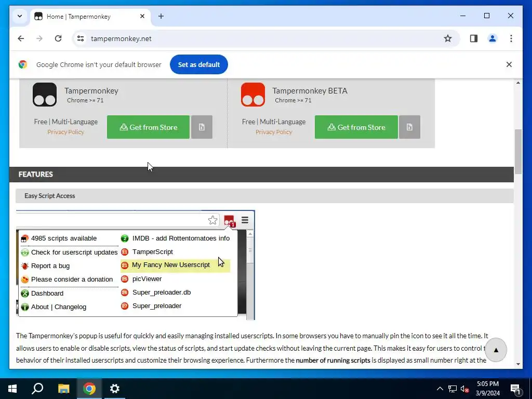Show hidden system tray icons
The width and height of the screenshot is (532, 399).
coord(440,389)
